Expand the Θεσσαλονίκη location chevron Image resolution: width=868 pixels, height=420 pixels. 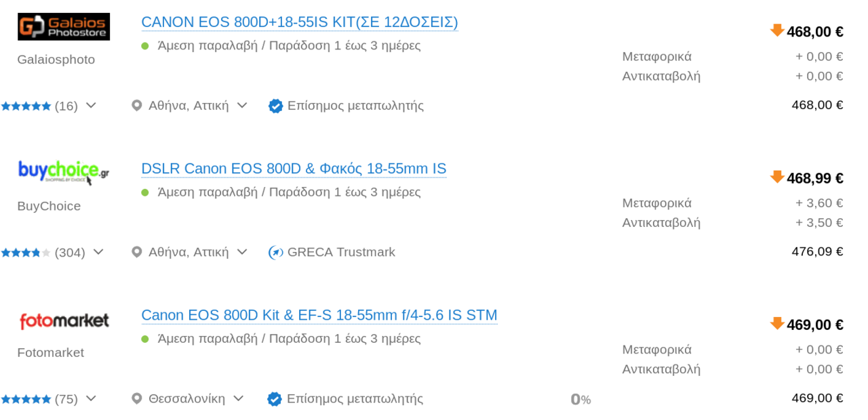coord(238,398)
